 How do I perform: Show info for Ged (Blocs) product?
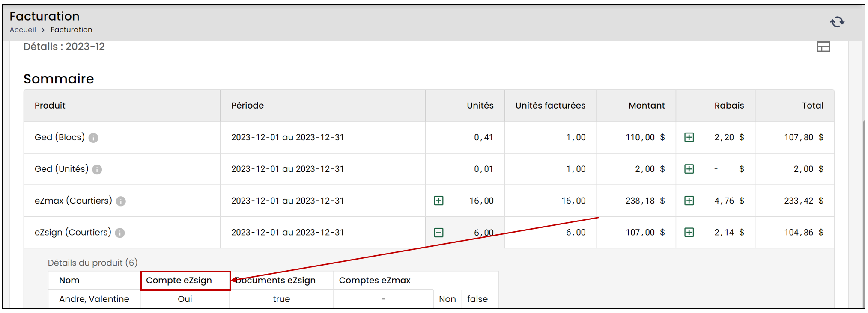93,138
